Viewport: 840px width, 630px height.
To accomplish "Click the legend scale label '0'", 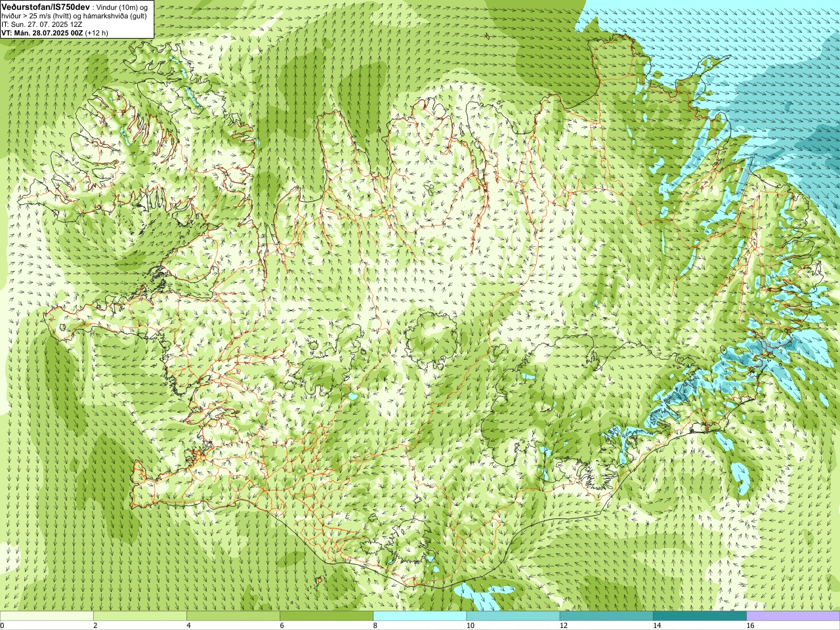I will coord(2,625).
